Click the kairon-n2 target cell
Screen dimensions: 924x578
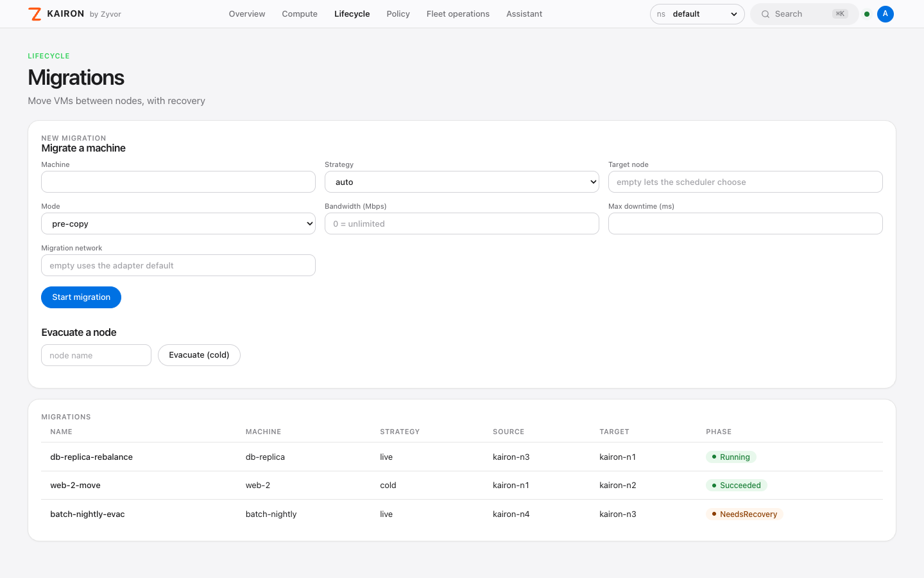(618, 486)
